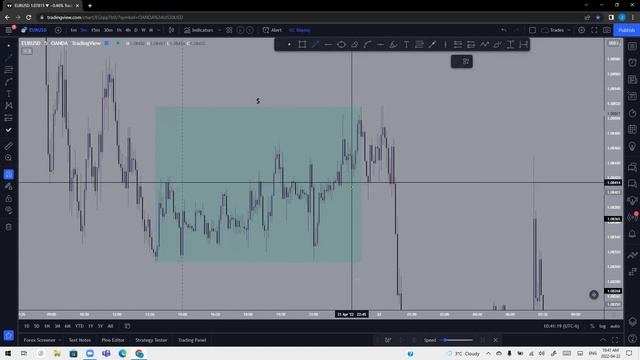640x360 pixels.
Task: Click the Alert button
Action: [x=272, y=30]
